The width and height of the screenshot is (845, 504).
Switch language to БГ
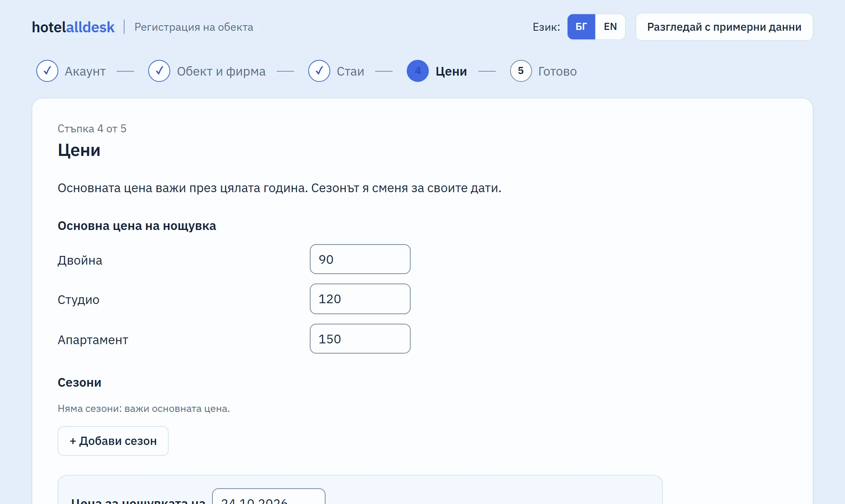[581, 27]
